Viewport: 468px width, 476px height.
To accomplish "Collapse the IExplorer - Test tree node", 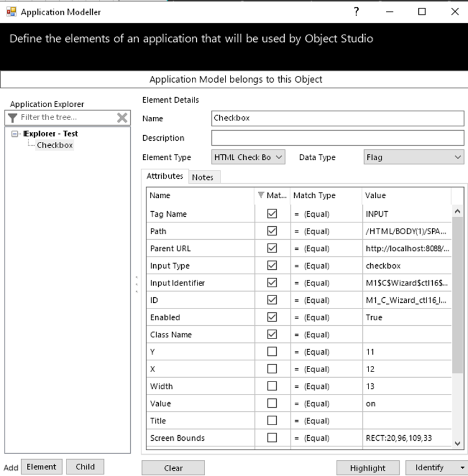I will tap(15, 134).
